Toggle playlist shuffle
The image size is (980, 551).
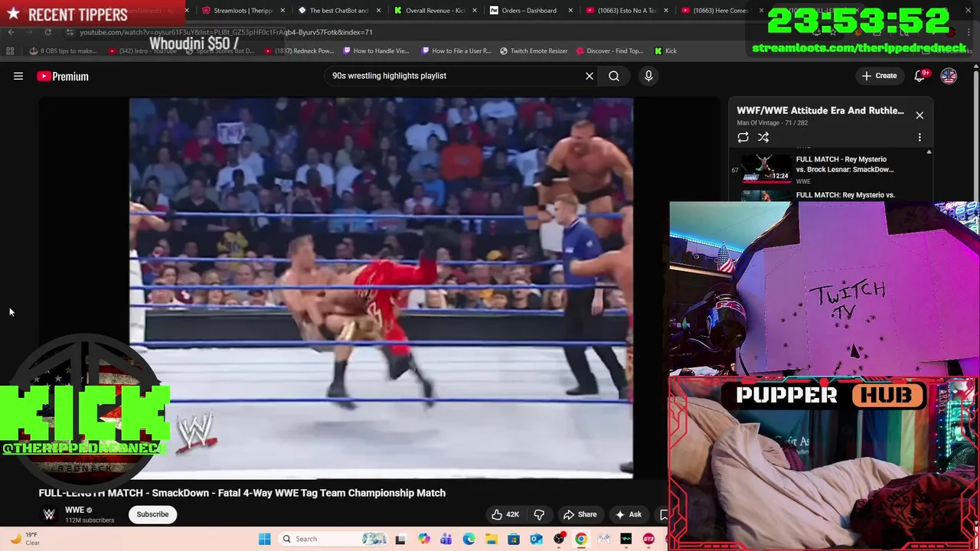click(763, 137)
